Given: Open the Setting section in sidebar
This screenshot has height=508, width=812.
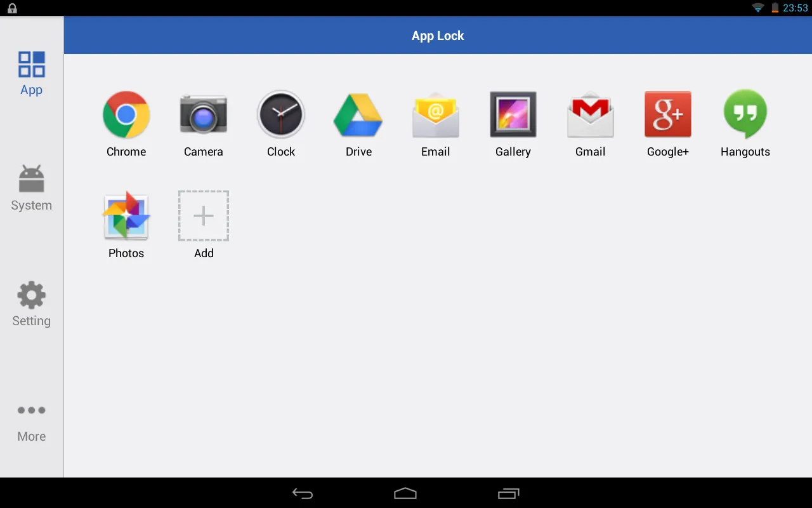Looking at the screenshot, I should click(x=31, y=303).
